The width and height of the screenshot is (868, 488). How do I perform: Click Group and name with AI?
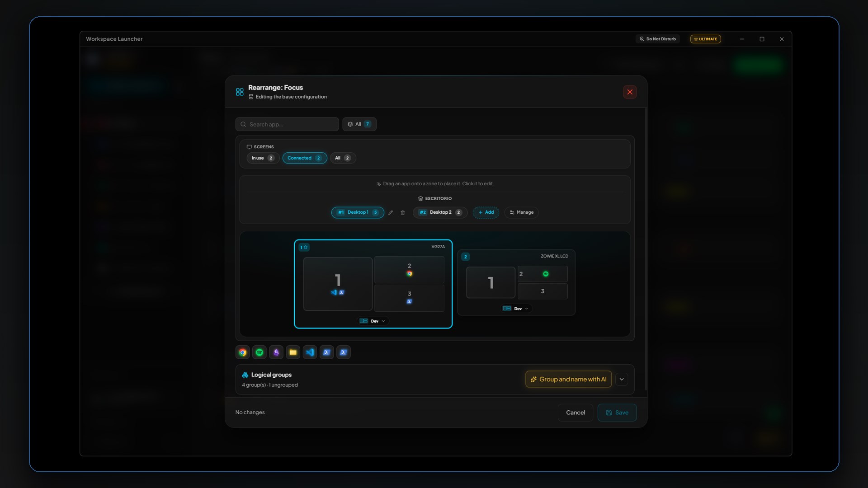tap(568, 380)
